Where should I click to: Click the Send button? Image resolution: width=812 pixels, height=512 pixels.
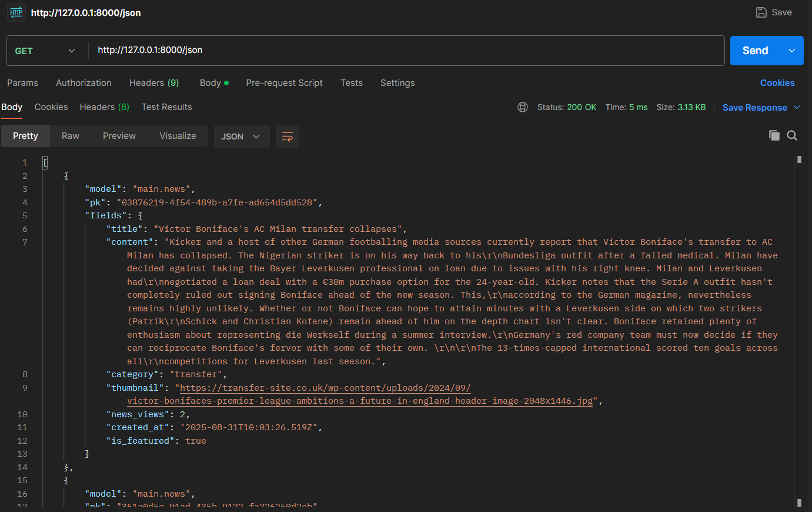(x=756, y=51)
